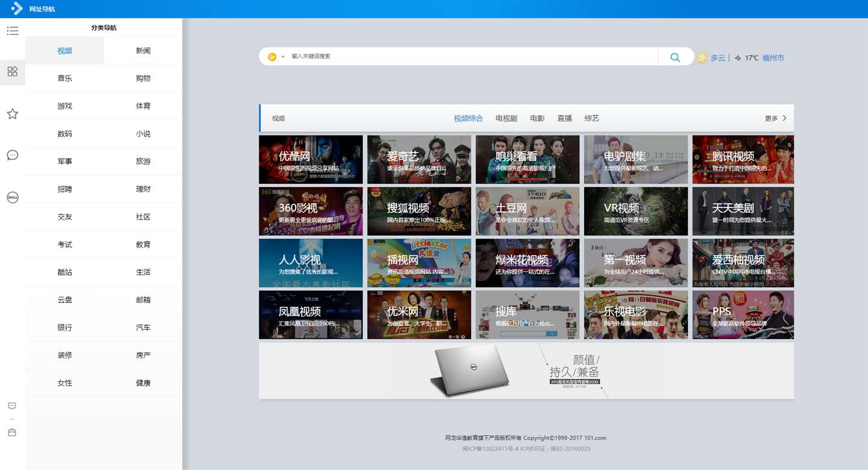Viewport: 868px width, 470px height.
Task: Switch to 综艺 tab
Action: pos(592,118)
